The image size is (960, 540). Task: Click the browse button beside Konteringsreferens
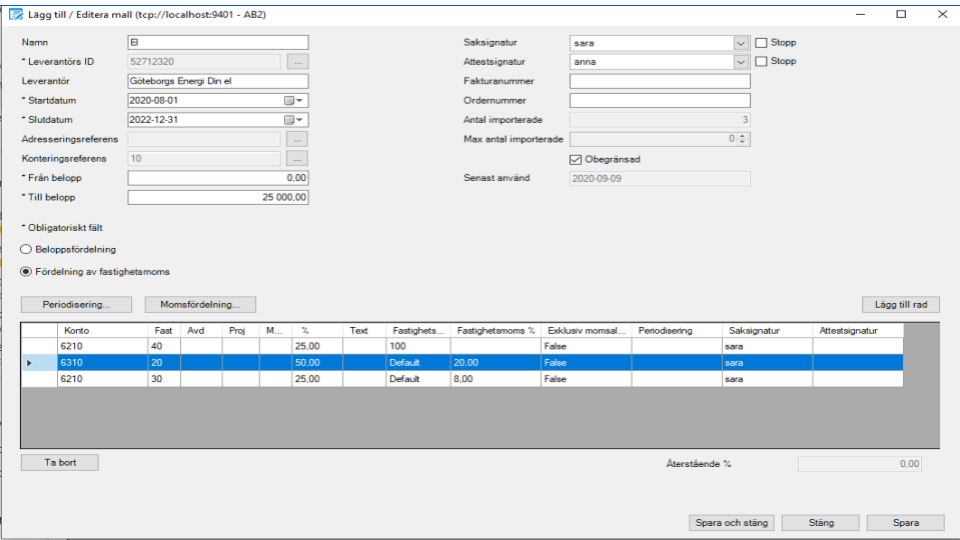297,158
